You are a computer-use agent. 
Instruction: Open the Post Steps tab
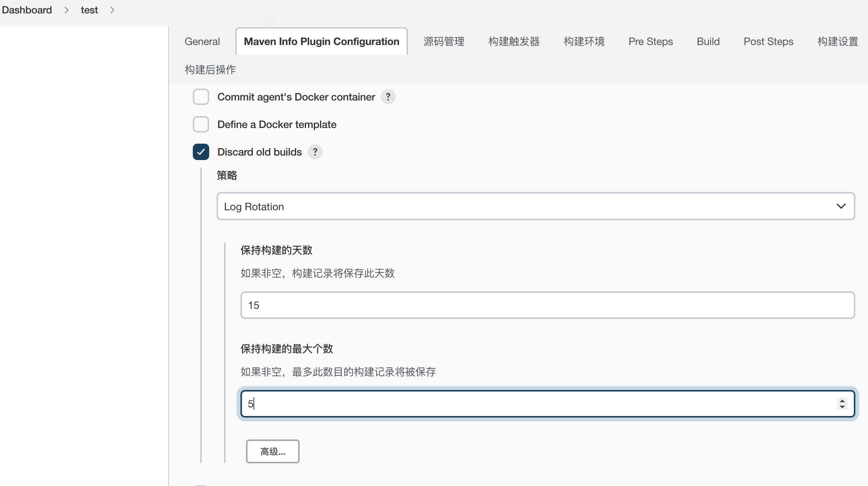click(768, 41)
